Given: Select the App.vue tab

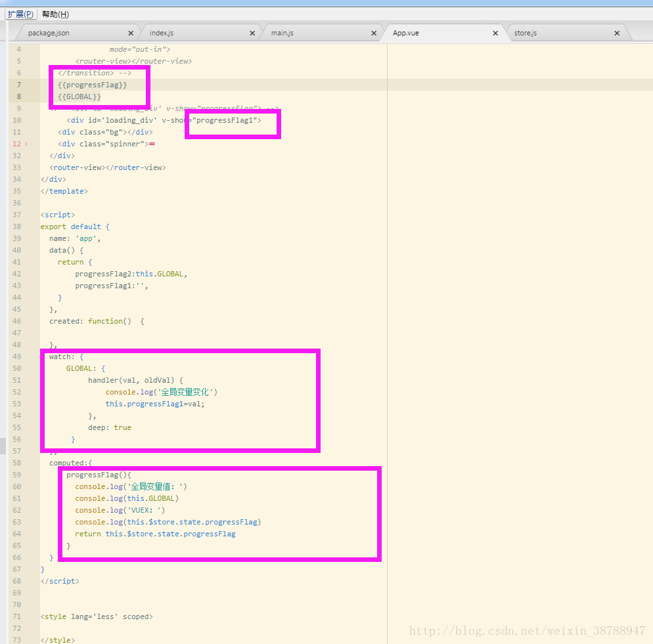Looking at the screenshot, I should pyautogui.click(x=405, y=33).
